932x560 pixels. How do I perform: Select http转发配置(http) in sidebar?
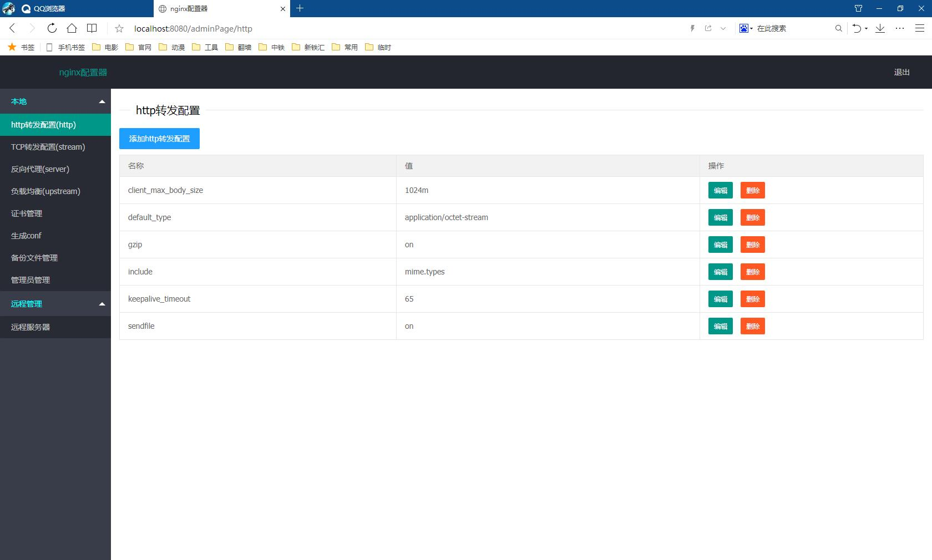pos(55,125)
